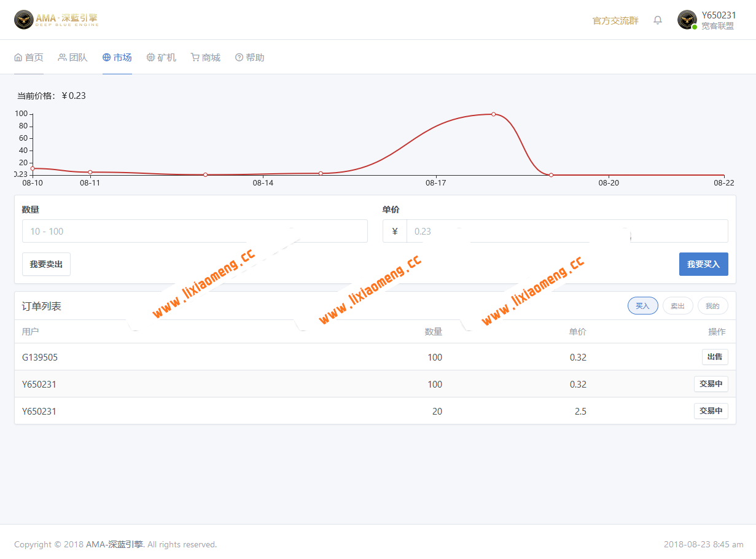Open the 团队 team tab
The image size is (756, 559).
click(x=72, y=58)
